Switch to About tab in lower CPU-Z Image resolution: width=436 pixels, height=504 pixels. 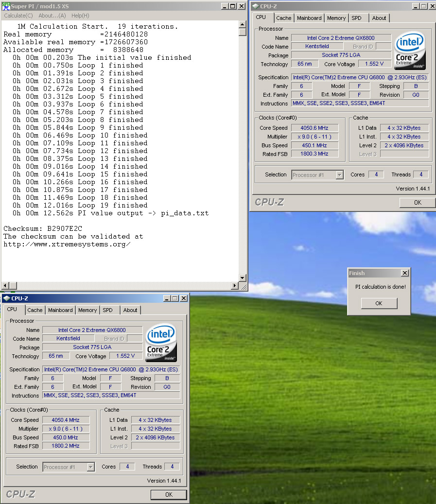(130, 310)
